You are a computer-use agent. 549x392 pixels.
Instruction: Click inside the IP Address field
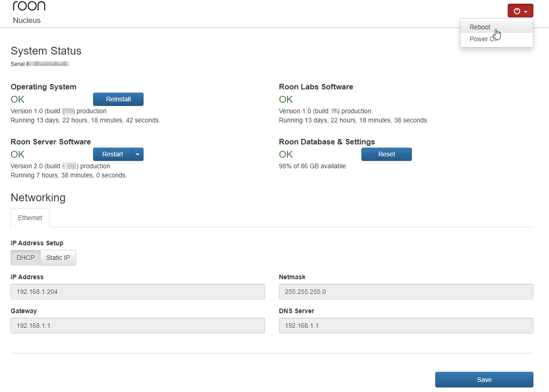coord(138,292)
